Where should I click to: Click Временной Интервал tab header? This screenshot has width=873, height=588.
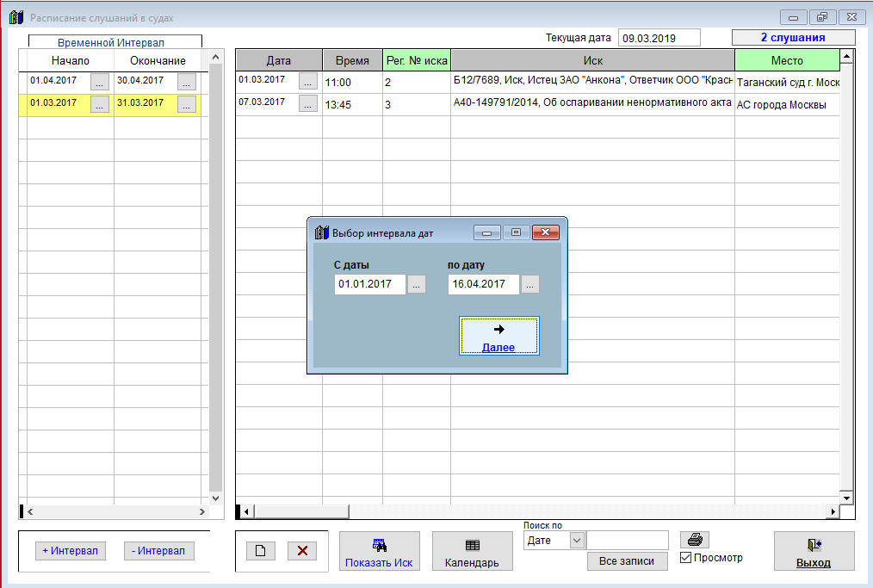115,42
